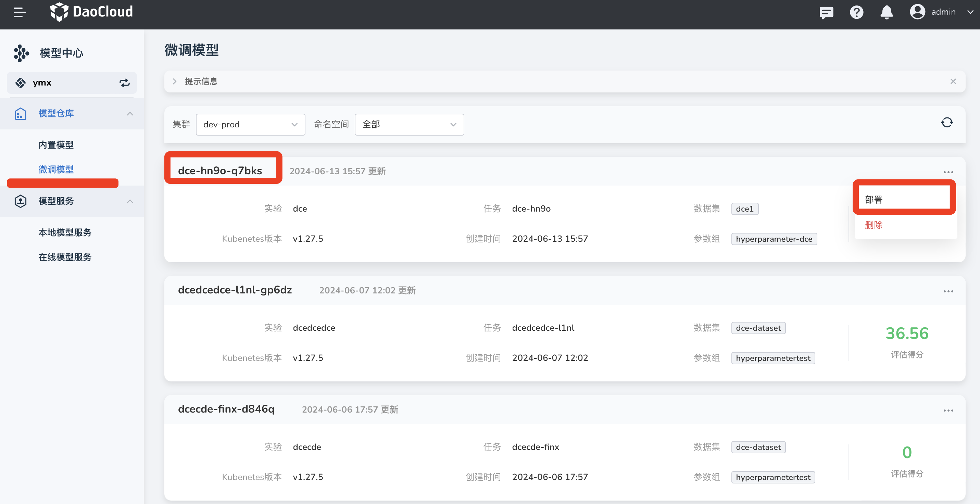Open the hamburger navigation menu
980x504 pixels.
coord(20,12)
